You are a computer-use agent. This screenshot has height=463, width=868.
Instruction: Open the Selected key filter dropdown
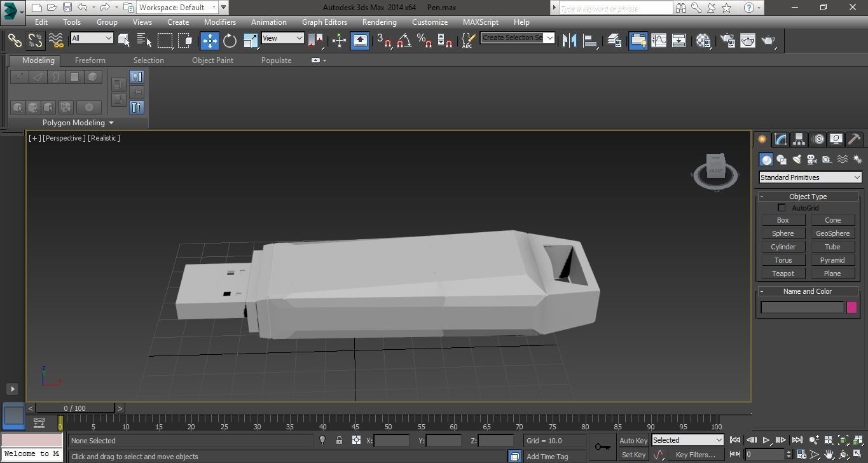(687, 440)
